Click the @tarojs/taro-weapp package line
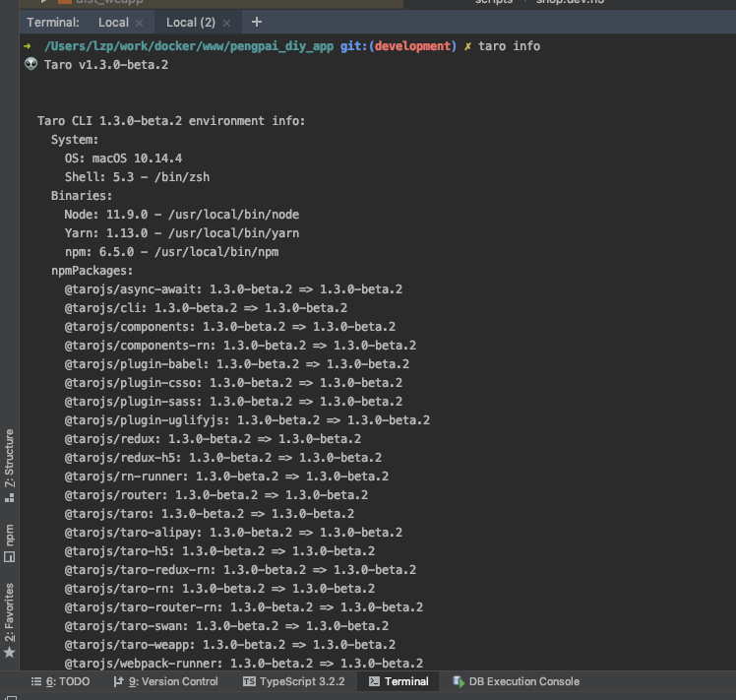Viewport: 736px width, 700px height. [x=230, y=645]
